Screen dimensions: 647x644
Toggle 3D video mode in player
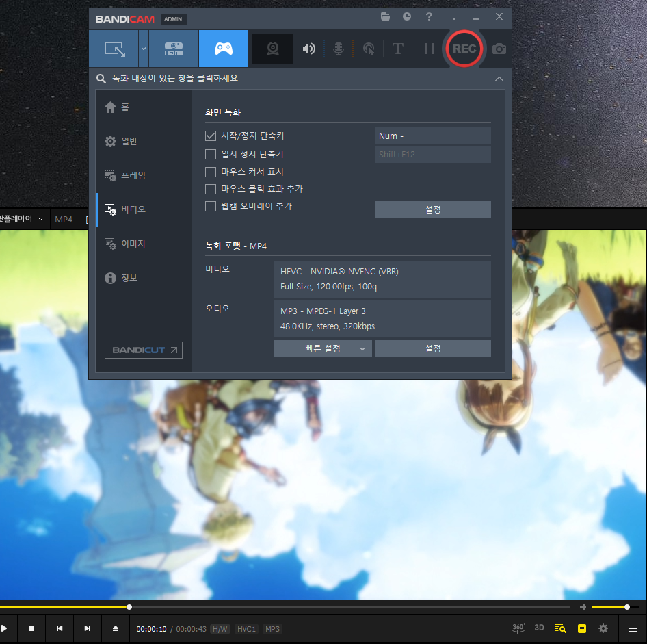point(539,628)
